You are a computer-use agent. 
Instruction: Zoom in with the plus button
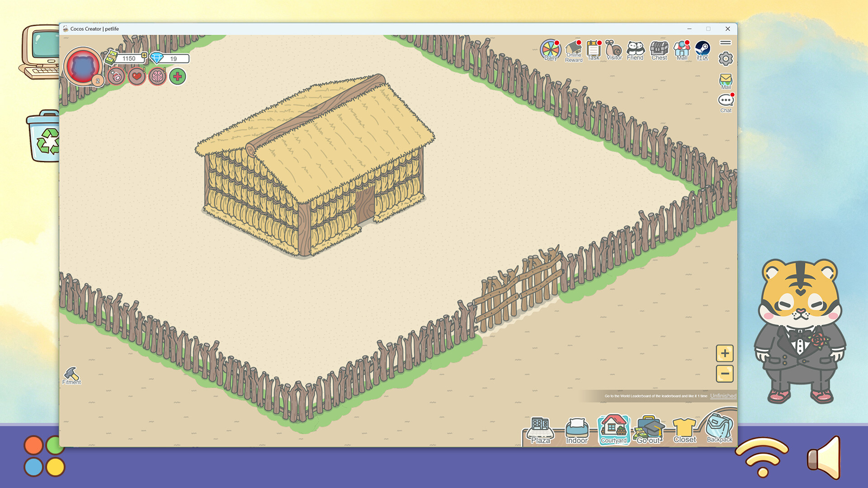(x=725, y=353)
